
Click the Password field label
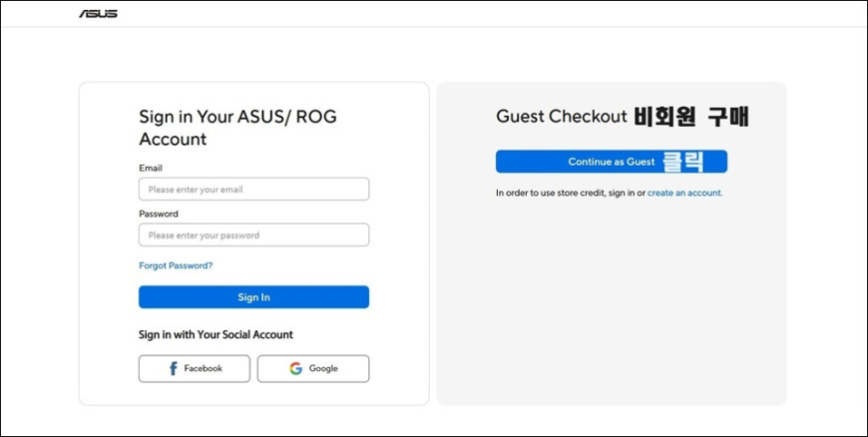pos(159,214)
